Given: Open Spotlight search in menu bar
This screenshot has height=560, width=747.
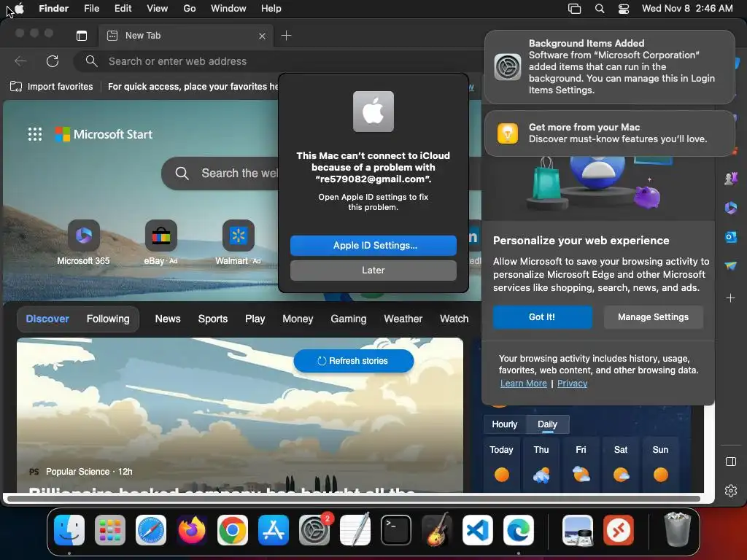Looking at the screenshot, I should point(600,9).
